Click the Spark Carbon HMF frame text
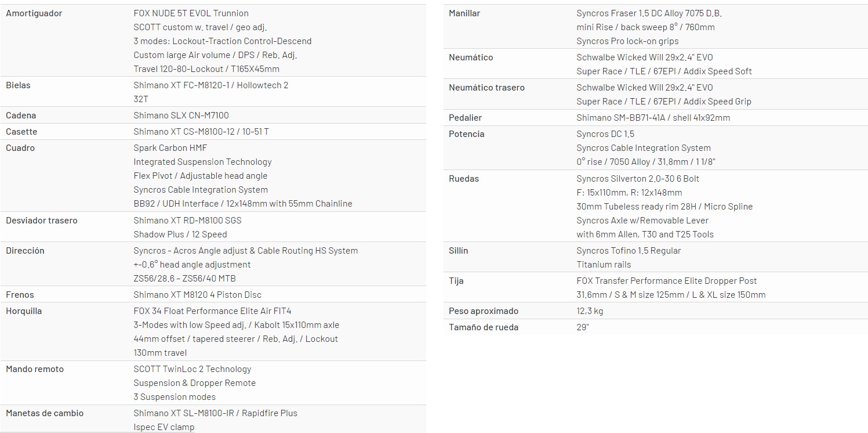Screen dimensions: 868x433 point(170,148)
